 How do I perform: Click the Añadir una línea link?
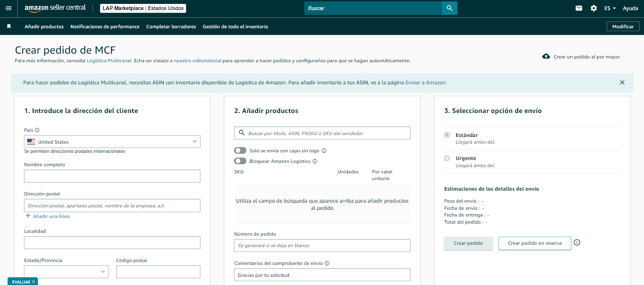coord(51,216)
